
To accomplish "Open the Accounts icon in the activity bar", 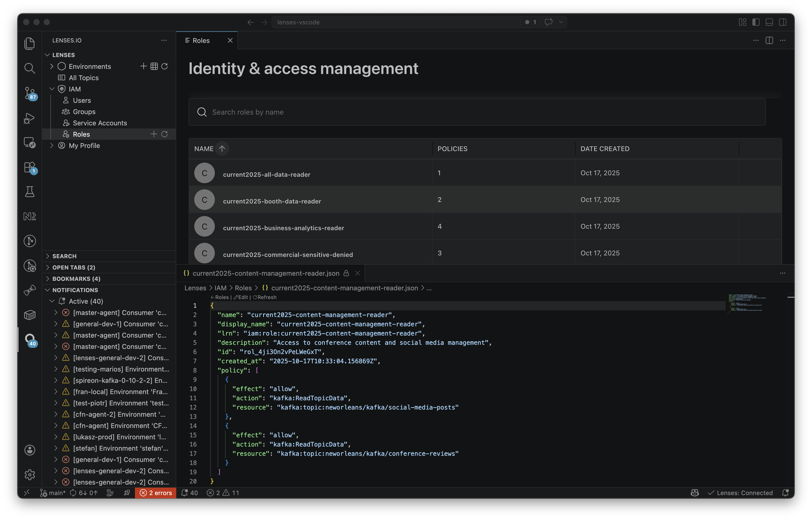I will 30,450.
